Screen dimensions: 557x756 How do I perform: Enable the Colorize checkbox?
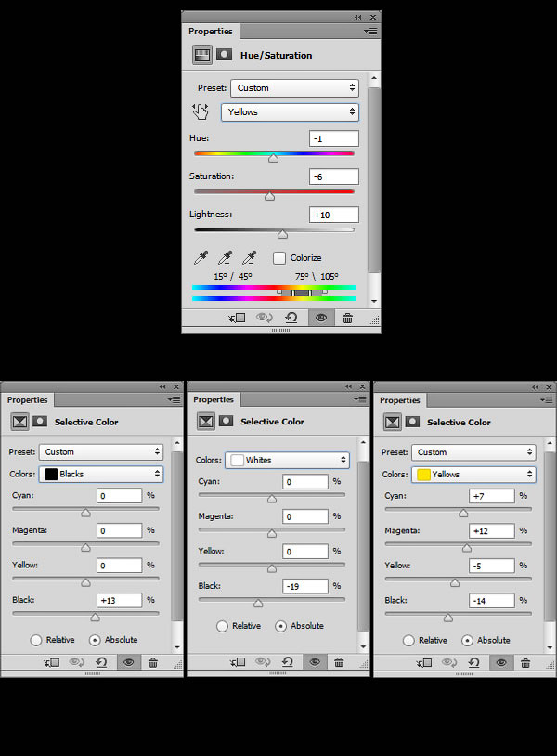(x=279, y=258)
